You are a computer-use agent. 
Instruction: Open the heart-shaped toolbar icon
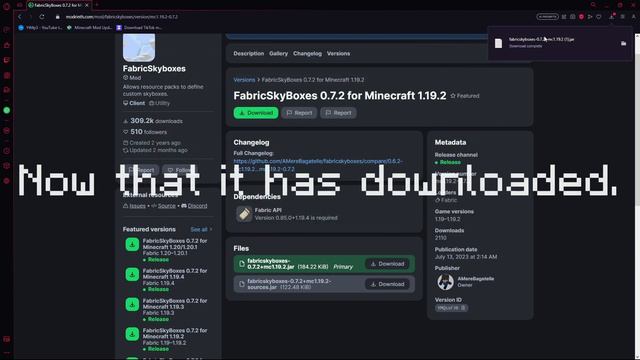click(x=599, y=17)
